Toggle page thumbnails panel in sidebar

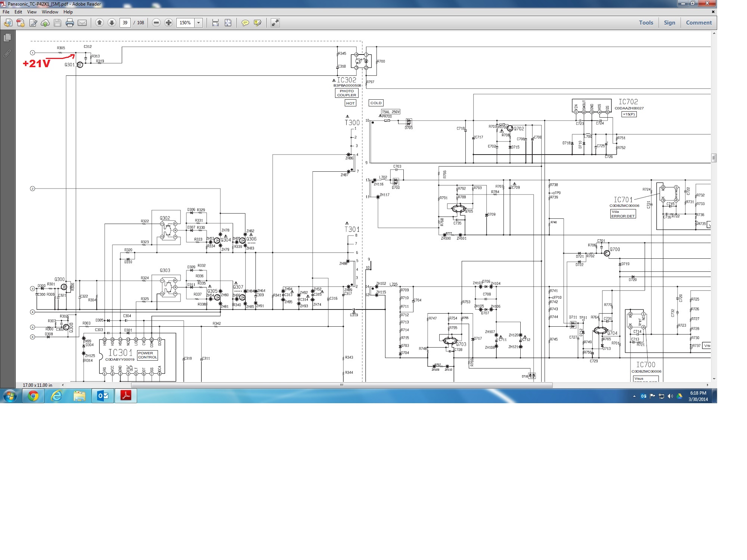click(x=7, y=37)
